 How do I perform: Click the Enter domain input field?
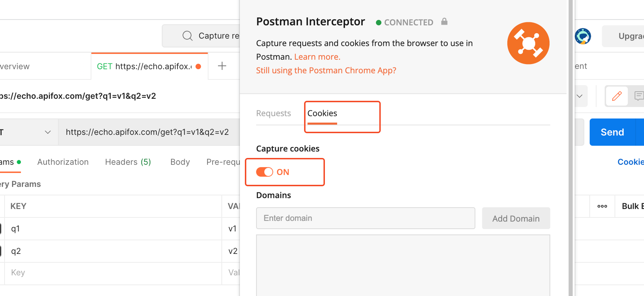pos(365,218)
